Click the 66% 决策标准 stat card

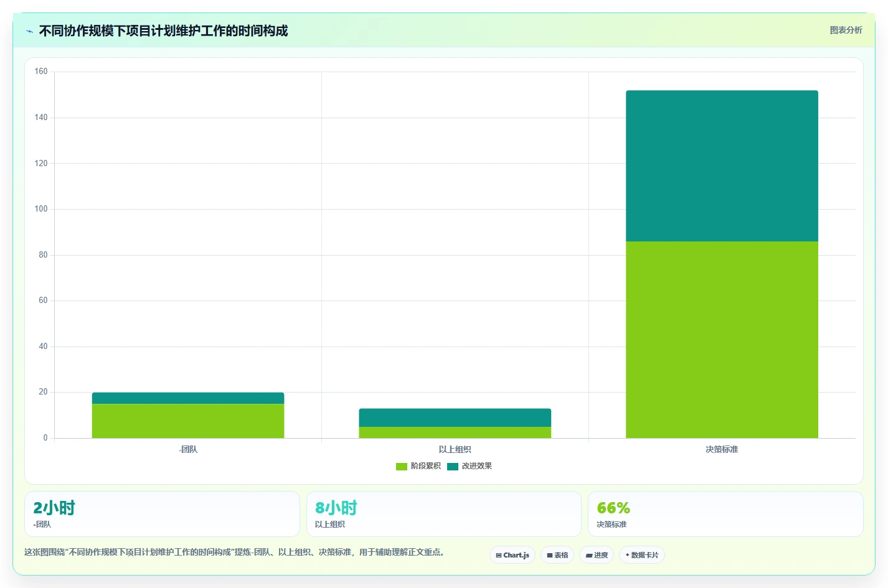[x=725, y=514]
